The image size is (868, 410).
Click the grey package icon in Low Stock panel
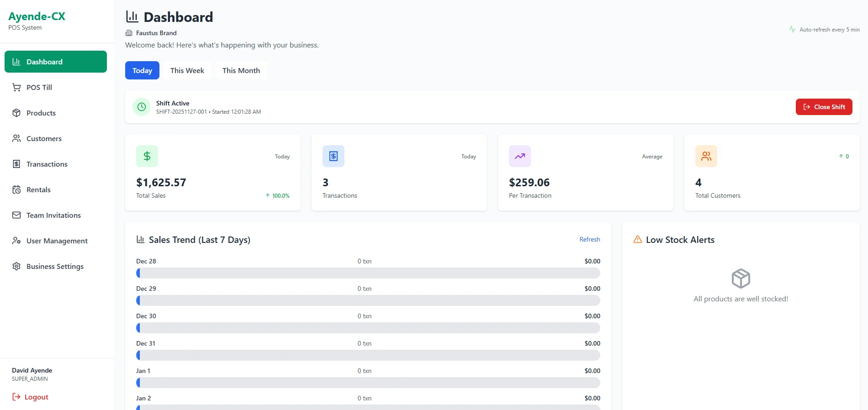point(741,279)
